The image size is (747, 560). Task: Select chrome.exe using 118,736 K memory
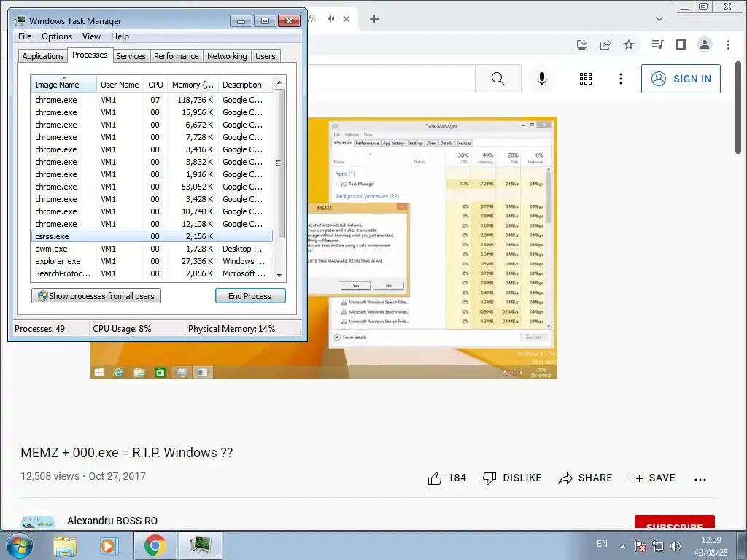pos(152,100)
